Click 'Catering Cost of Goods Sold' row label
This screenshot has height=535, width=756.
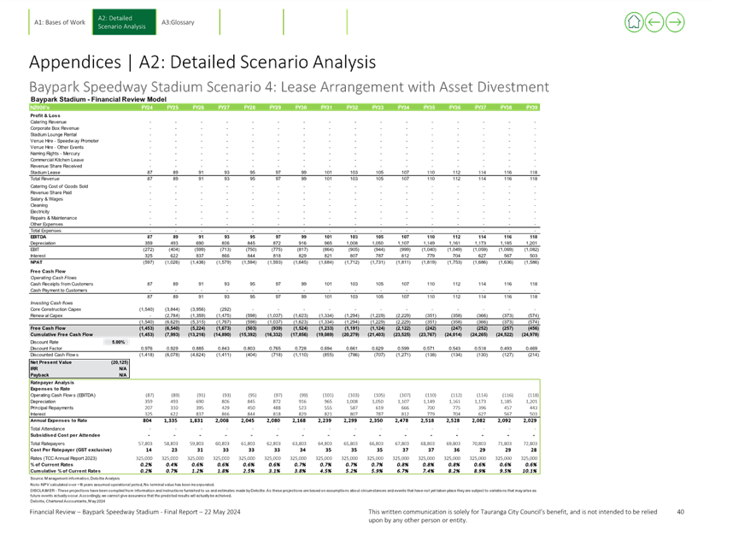tap(59, 186)
